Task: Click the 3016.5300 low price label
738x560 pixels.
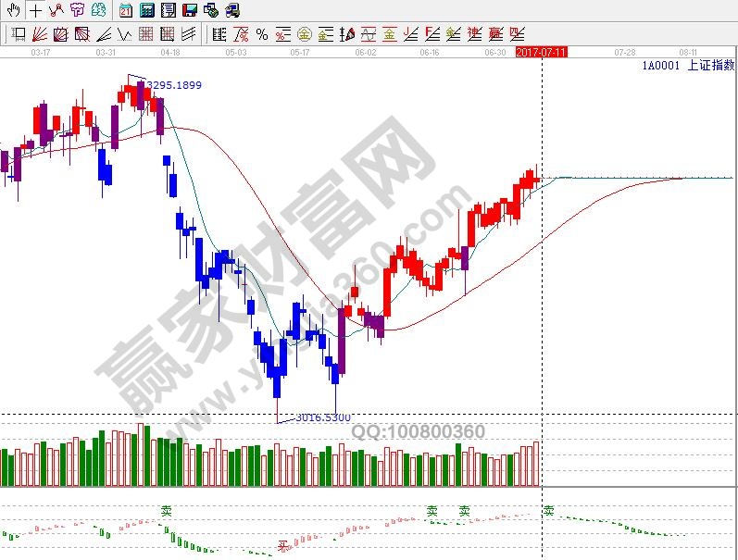Action: pos(323,418)
